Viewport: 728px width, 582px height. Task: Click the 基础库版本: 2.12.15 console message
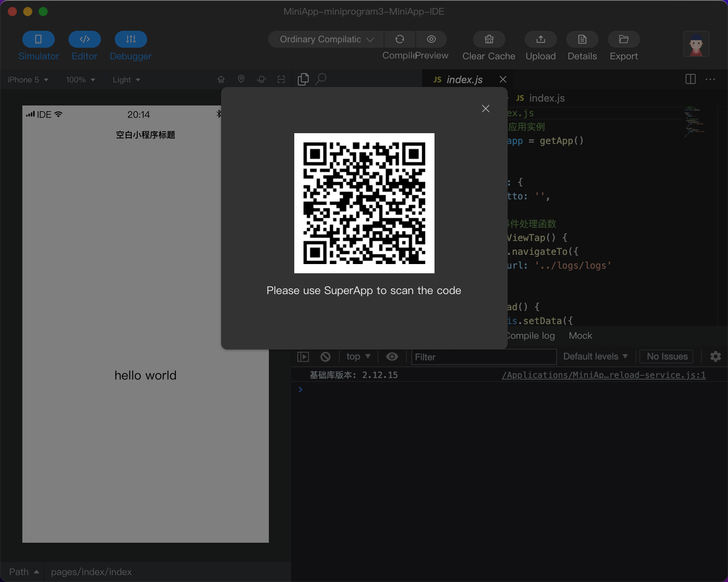pyautogui.click(x=354, y=375)
